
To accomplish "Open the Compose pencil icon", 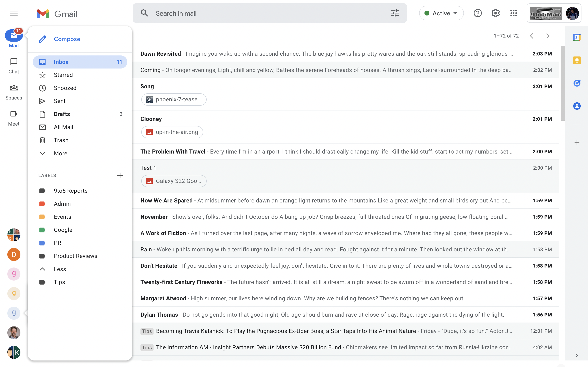I will tap(42, 39).
